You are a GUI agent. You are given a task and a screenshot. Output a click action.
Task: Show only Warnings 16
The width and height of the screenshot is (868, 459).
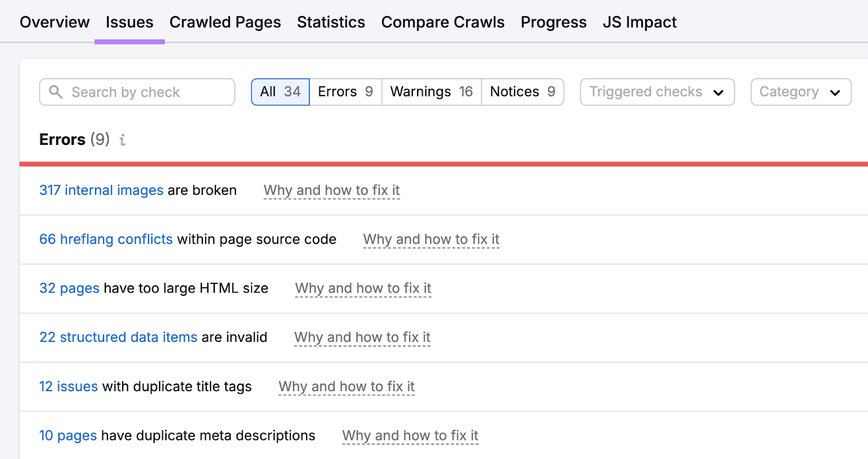click(x=431, y=92)
